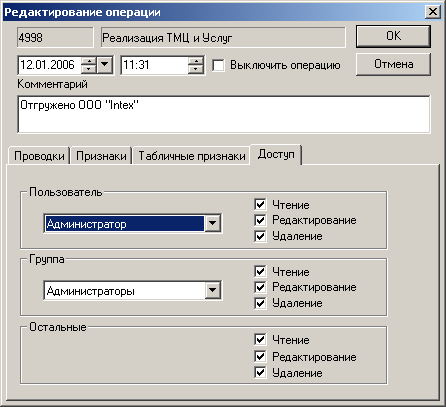Open the date picker dropdown arrow
The height and width of the screenshot is (407, 446).
coord(105,65)
